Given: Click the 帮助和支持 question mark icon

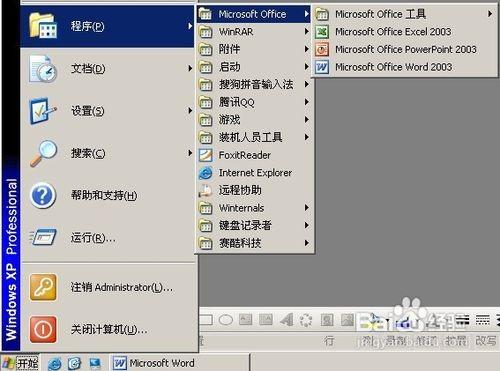Looking at the screenshot, I should (43, 195).
